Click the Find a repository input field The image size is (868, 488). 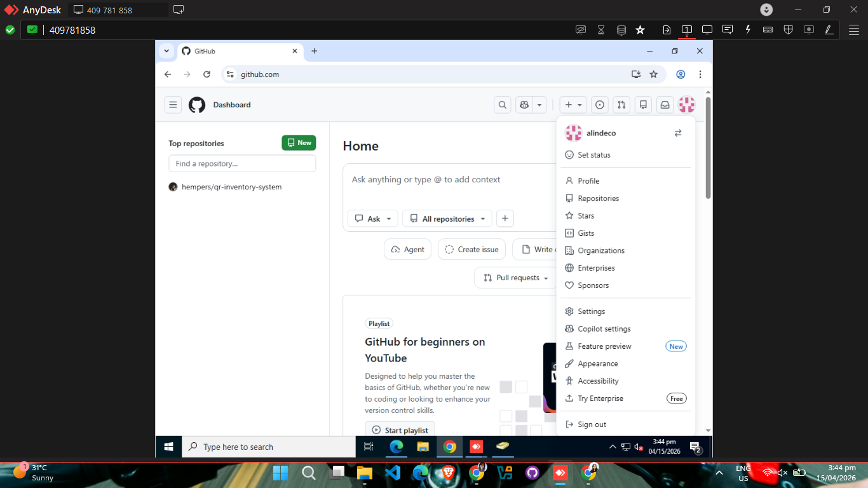tap(242, 163)
